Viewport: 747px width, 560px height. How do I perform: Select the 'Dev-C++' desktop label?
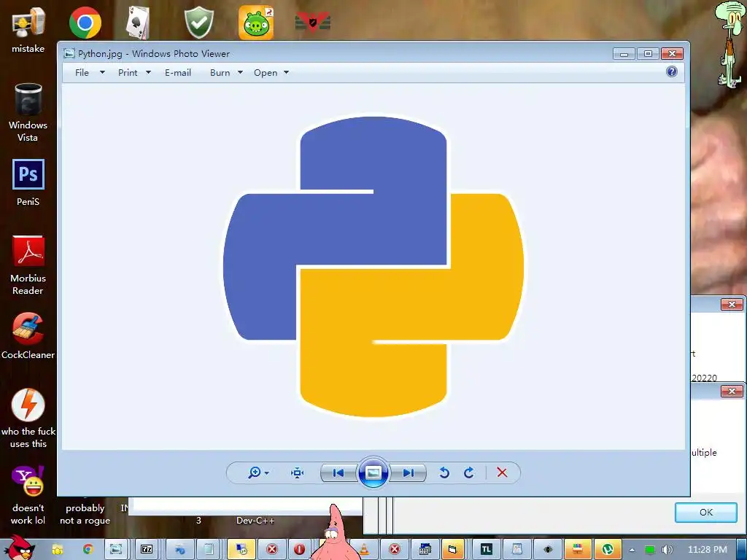click(x=255, y=521)
